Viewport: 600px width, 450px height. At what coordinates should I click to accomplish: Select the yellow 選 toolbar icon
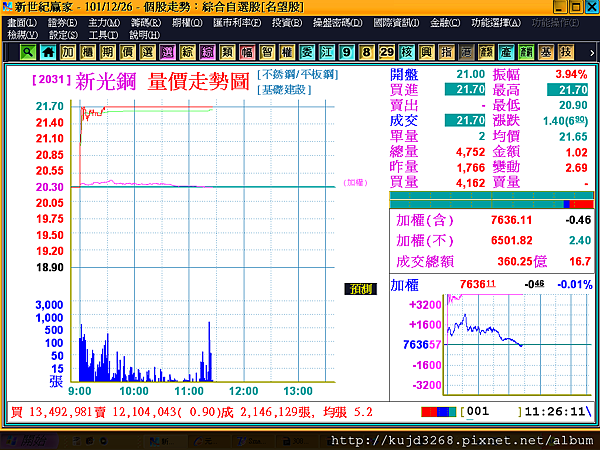(148, 52)
